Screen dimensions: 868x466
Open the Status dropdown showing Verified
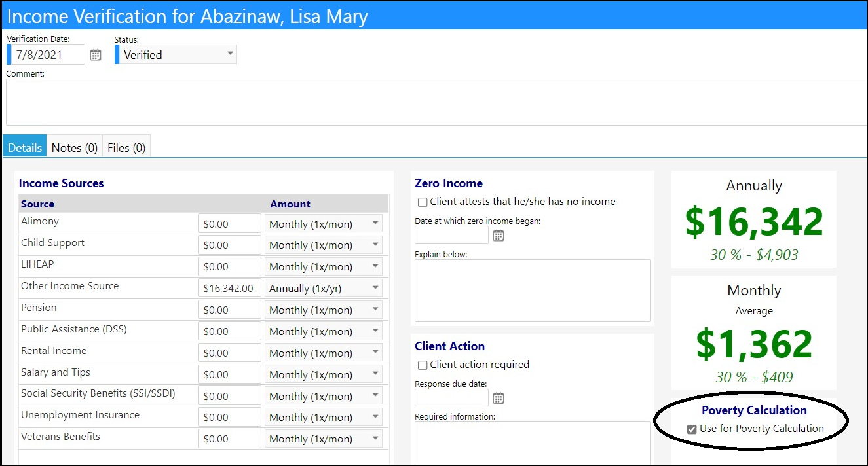point(176,55)
